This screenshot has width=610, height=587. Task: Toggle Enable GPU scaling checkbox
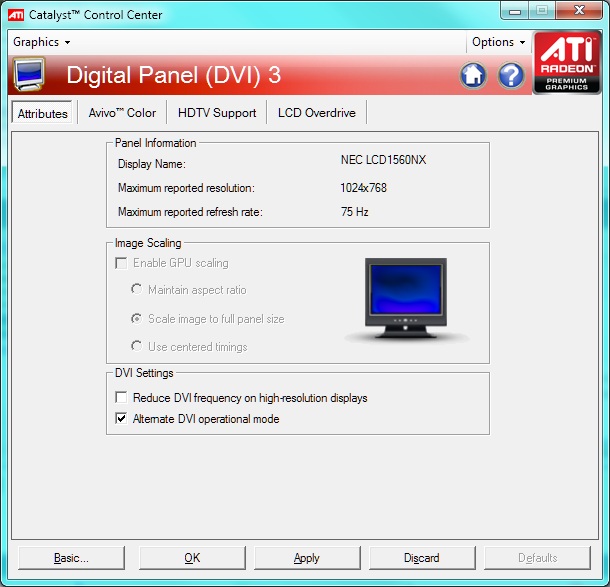121,263
